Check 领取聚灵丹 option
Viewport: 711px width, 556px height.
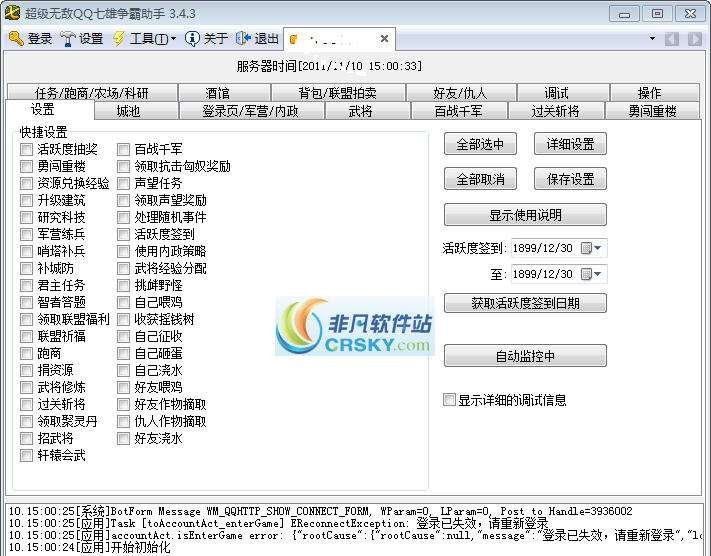(x=26, y=421)
